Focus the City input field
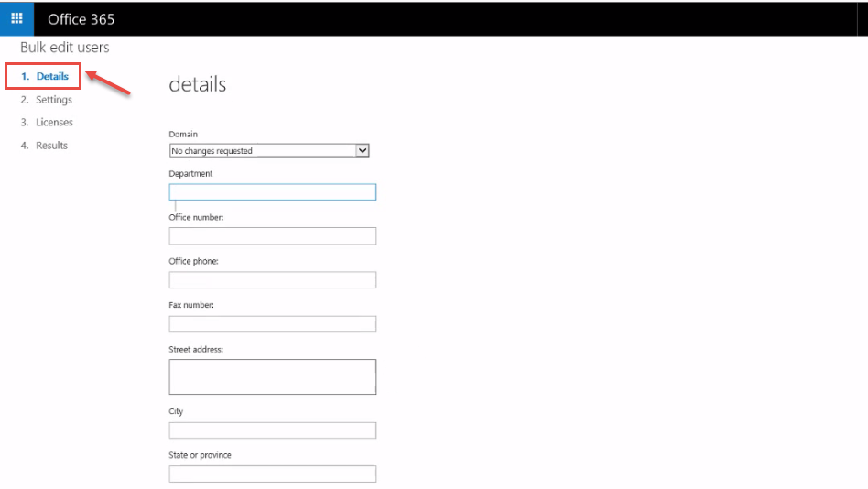This screenshot has height=489, width=868. pos(272,430)
